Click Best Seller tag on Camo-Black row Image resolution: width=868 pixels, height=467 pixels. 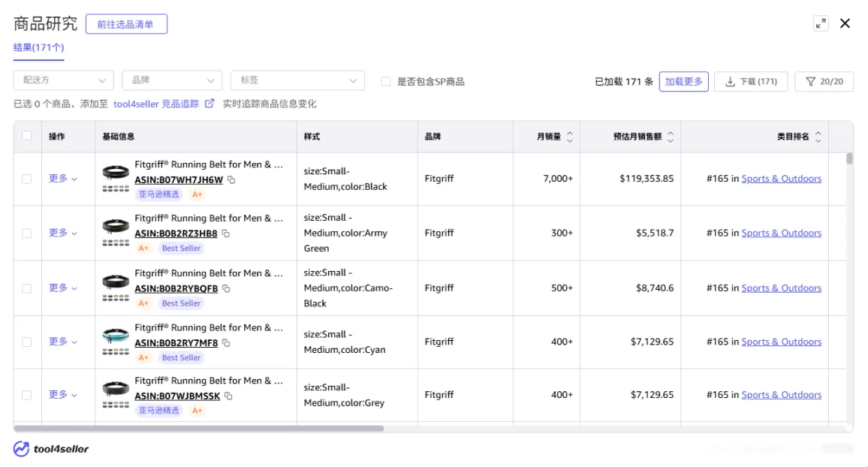tap(181, 303)
